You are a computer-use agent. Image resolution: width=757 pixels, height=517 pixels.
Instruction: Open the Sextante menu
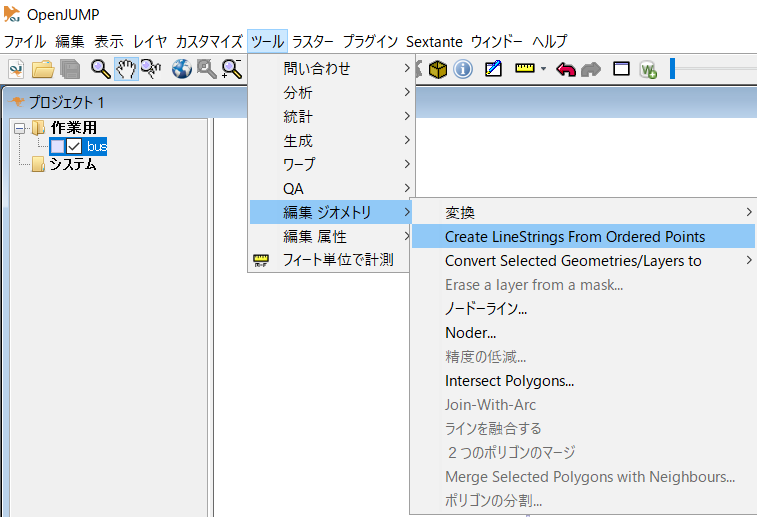tap(434, 42)
